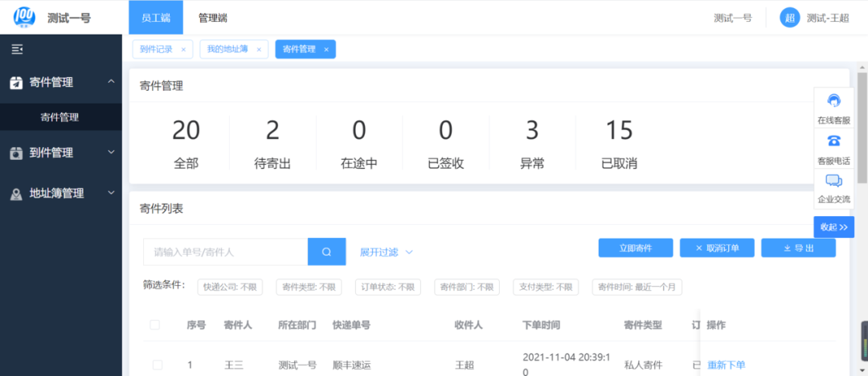Click the page vertical scrollbar thumb

point(862,128)
